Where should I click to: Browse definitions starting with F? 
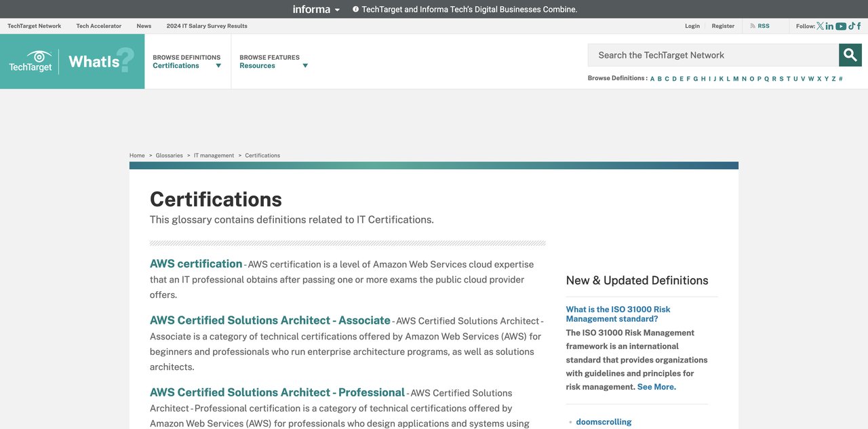click(x=688, y=79)
